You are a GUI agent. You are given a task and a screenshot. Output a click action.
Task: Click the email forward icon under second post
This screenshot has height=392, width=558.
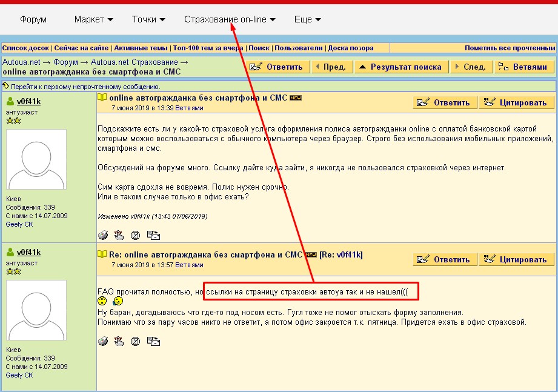[x=154, y=342]
